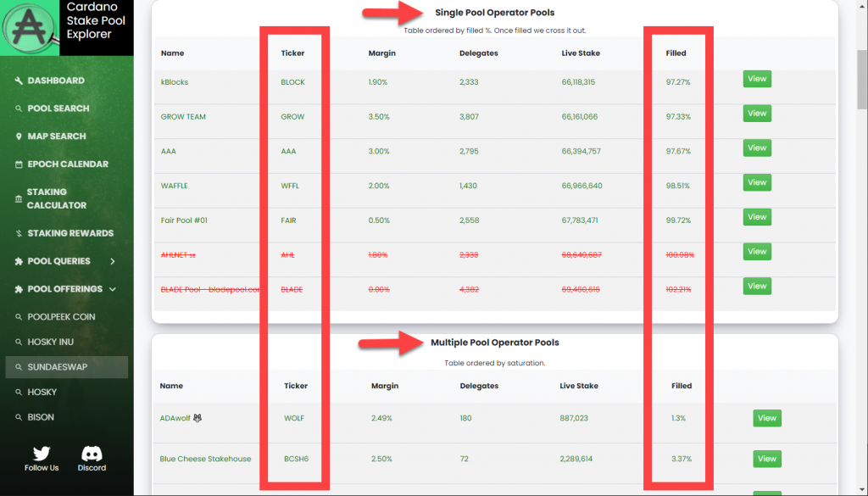868x496 pixels.
Task: Click the Dashboard wrench icon
Action: [x=19, y=81]
